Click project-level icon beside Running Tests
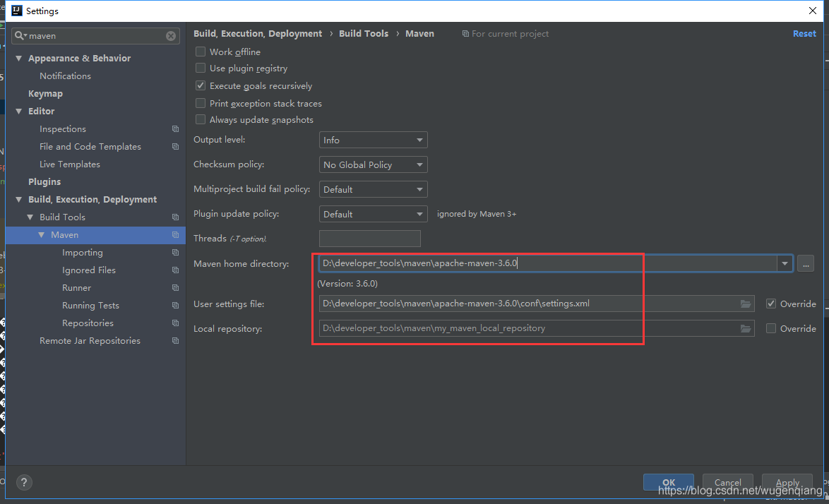Viewport: 829px width, 504px height. click(176, 306)
